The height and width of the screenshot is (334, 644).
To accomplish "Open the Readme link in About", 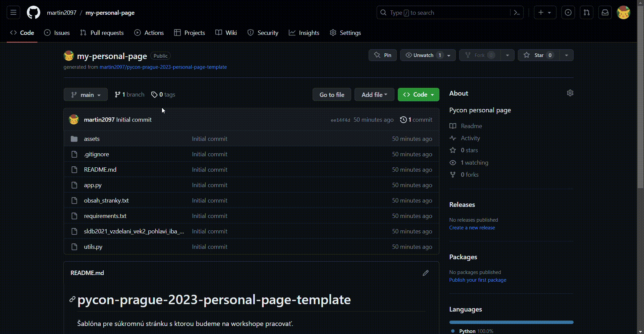I will click(466, 126).
